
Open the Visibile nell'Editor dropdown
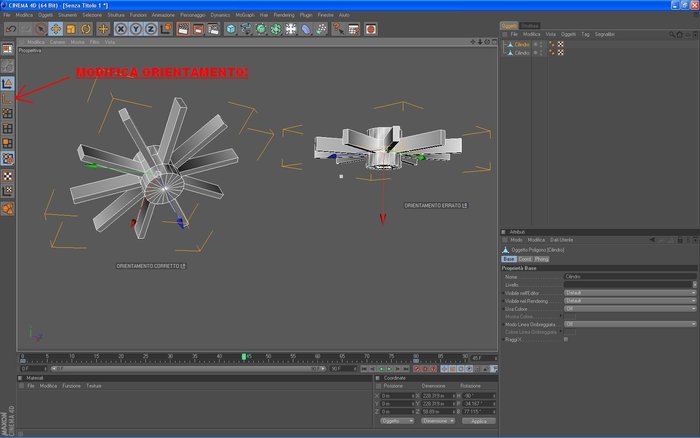click(x=629, y=293)
